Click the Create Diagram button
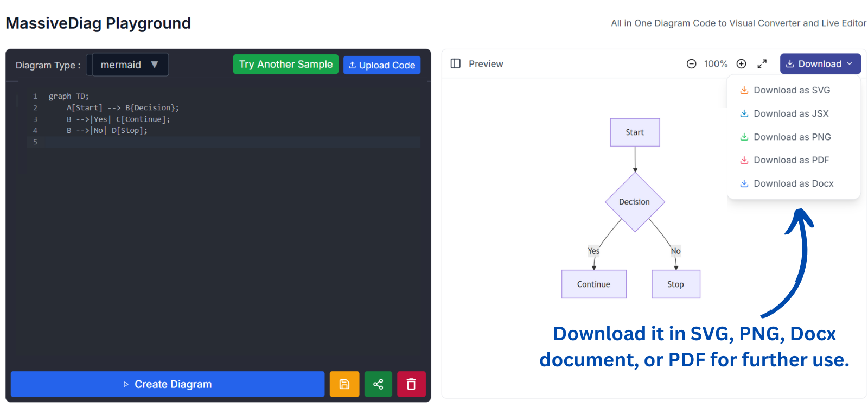Screen dimensions: 868x407 168,384
